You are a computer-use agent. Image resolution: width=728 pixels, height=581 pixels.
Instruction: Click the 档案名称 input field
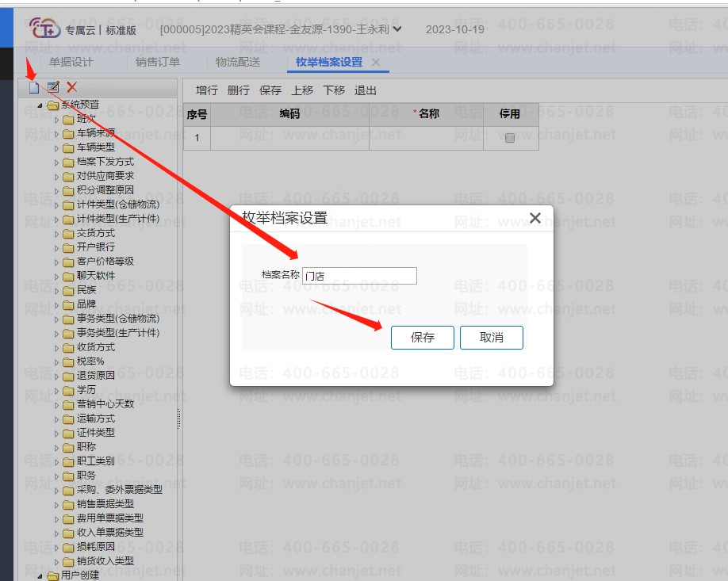click(359, 276)
